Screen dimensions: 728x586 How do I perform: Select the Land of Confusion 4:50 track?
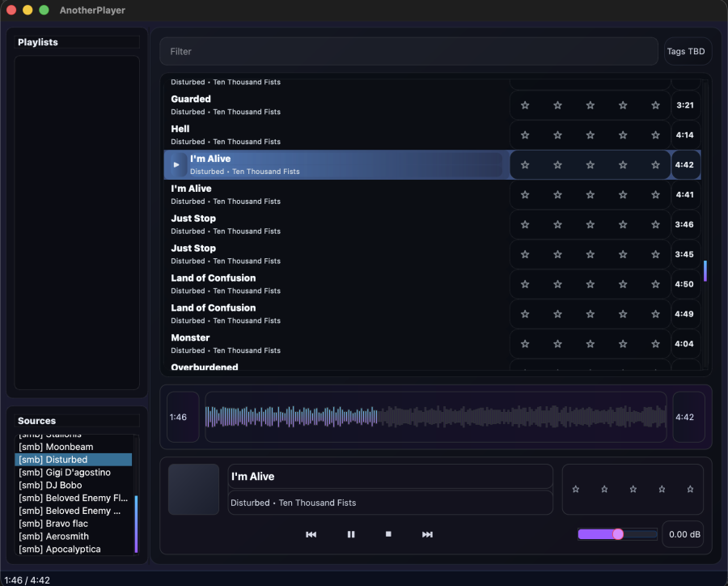[x=336, y=284]
